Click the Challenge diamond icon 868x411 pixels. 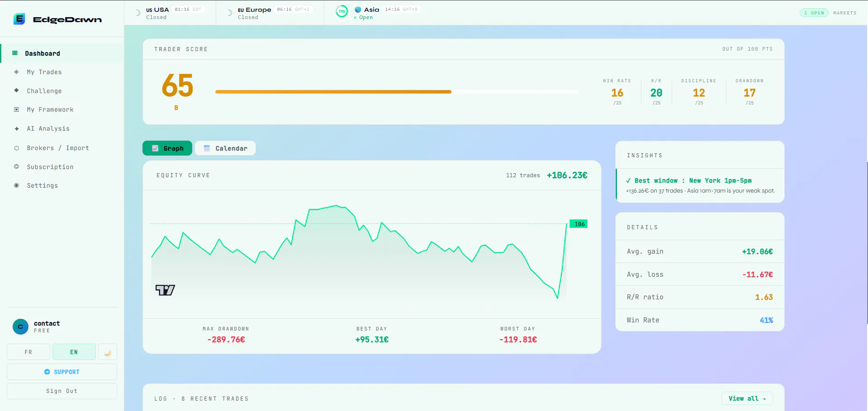coord(16,90)
